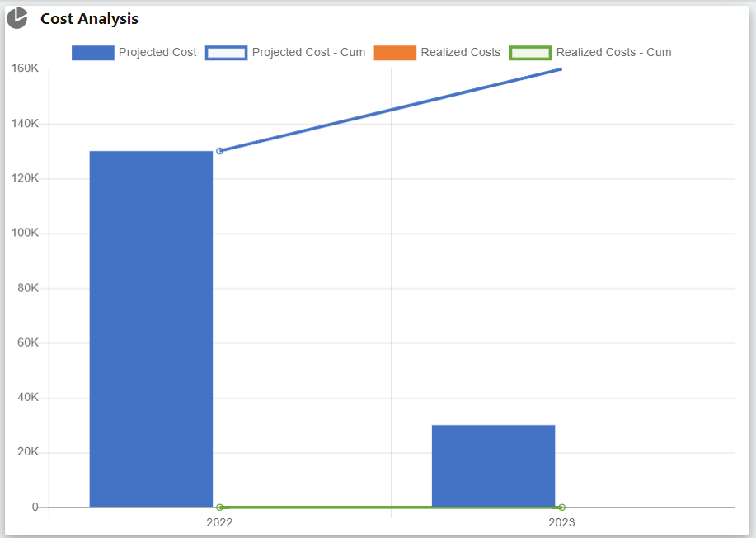
Task: Click the light blue Projected Cost - Cum swatch
Action: [x=226, y=52]
